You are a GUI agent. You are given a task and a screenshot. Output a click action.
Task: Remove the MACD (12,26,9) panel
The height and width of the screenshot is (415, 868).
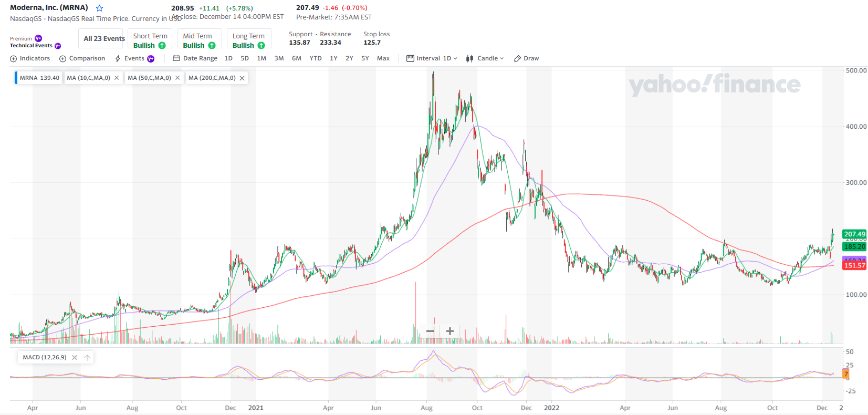75,357
